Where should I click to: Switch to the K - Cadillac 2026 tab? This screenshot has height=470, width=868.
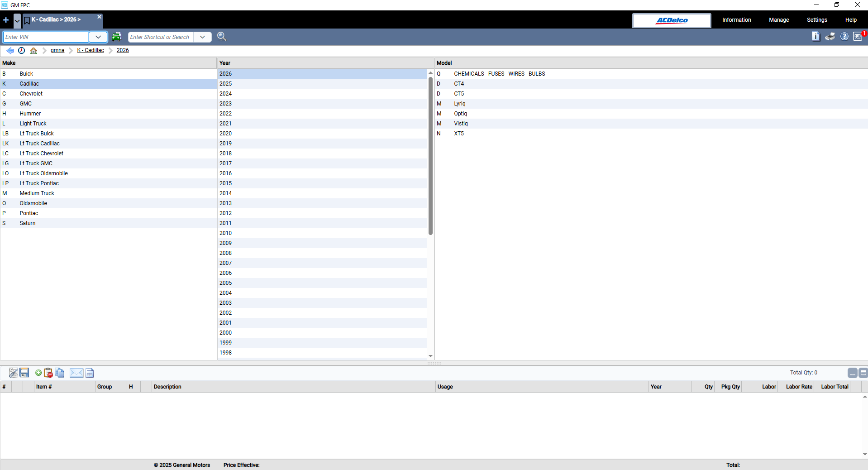pos(57,19)
